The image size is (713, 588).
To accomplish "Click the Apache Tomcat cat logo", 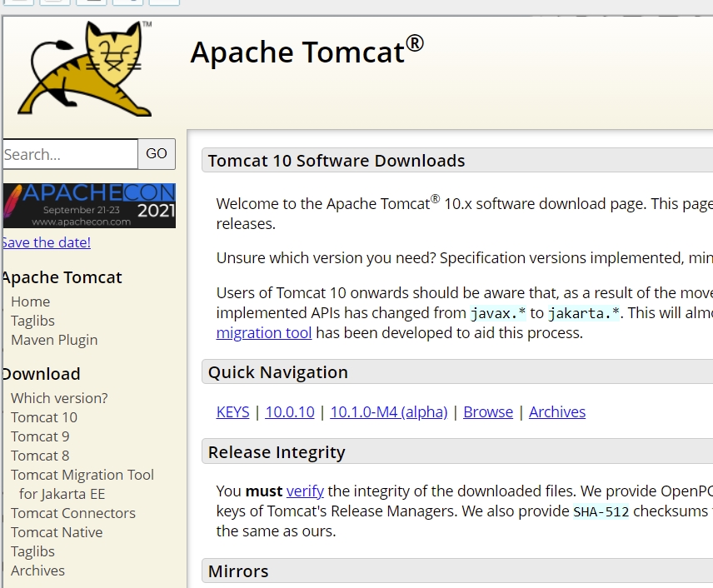I will 85,68.
